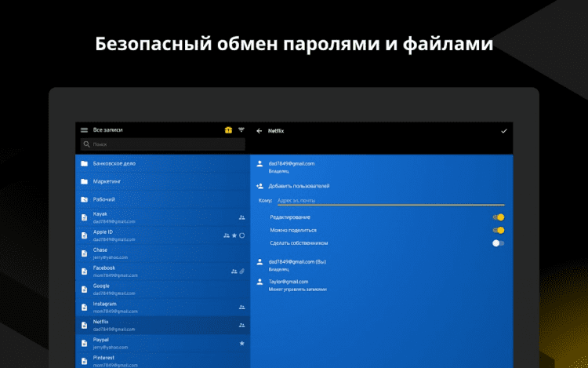Enable the Сделать собственником switch
Viewport: 588px width, 368px height.
499,243
